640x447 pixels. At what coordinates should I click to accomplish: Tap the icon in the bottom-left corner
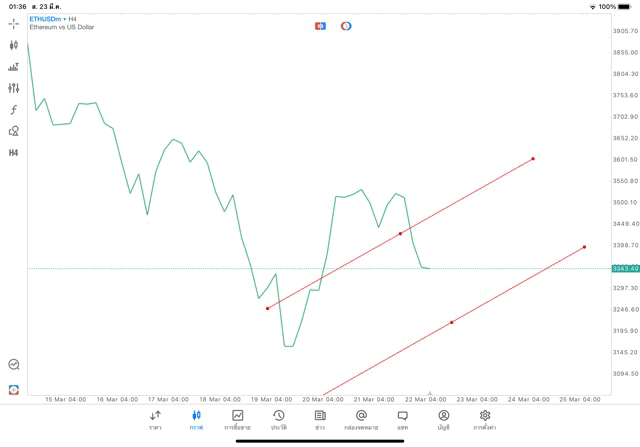[x=14, y=389]
